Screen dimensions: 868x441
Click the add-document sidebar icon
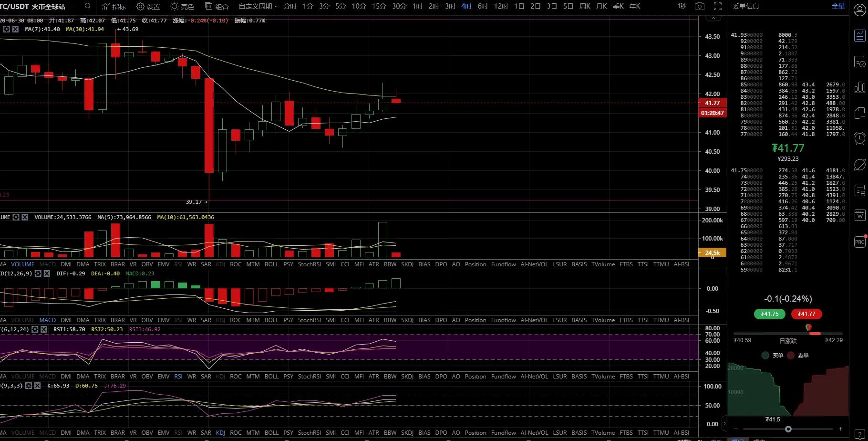pos(859,113)
